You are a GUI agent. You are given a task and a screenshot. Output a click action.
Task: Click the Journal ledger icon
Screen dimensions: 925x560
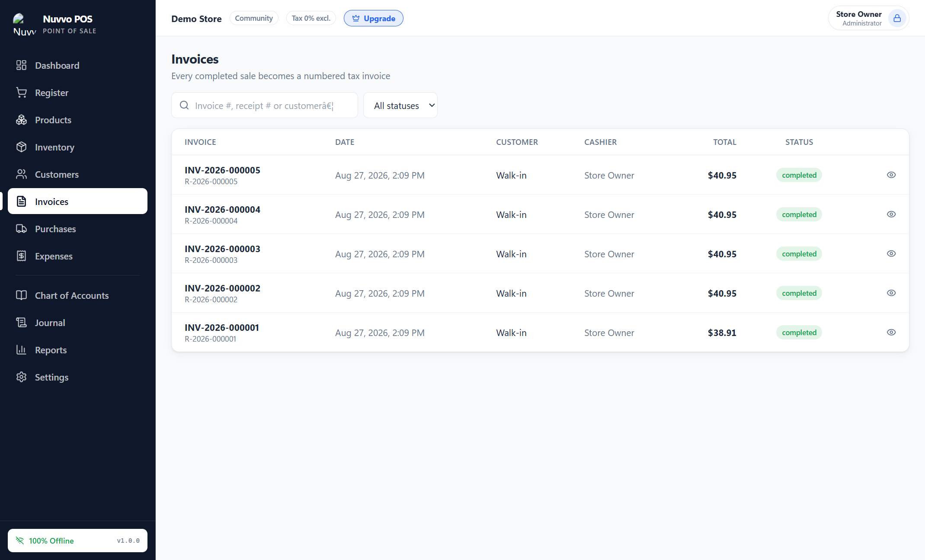point(21,323)
